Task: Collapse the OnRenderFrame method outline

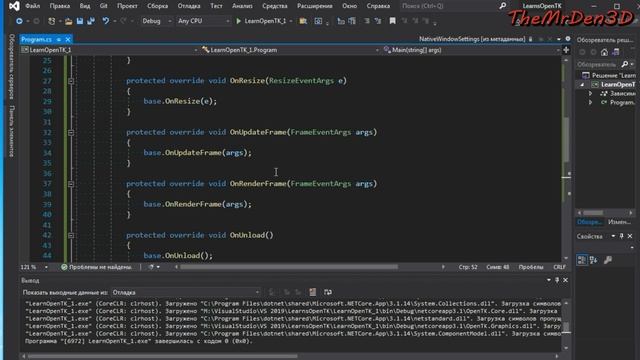Action: 71,184
